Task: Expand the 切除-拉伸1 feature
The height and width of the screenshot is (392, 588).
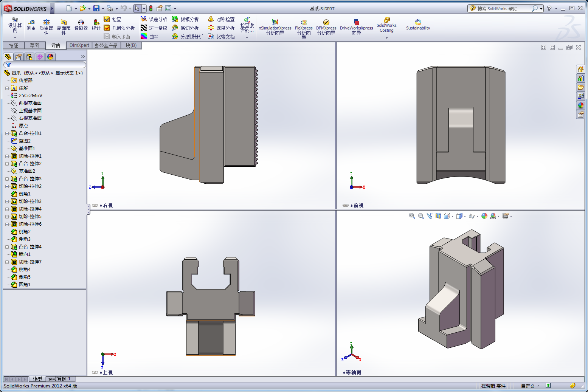Action: coord(7,156)
